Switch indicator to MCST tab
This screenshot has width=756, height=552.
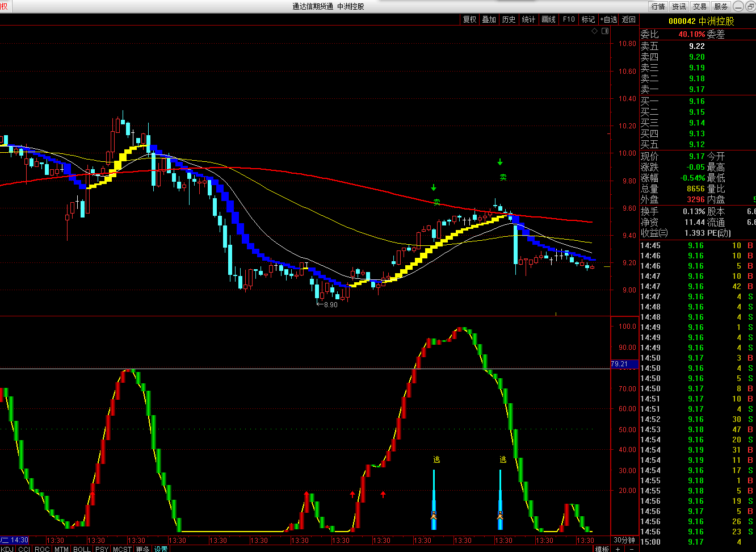[x=122, y=549]
